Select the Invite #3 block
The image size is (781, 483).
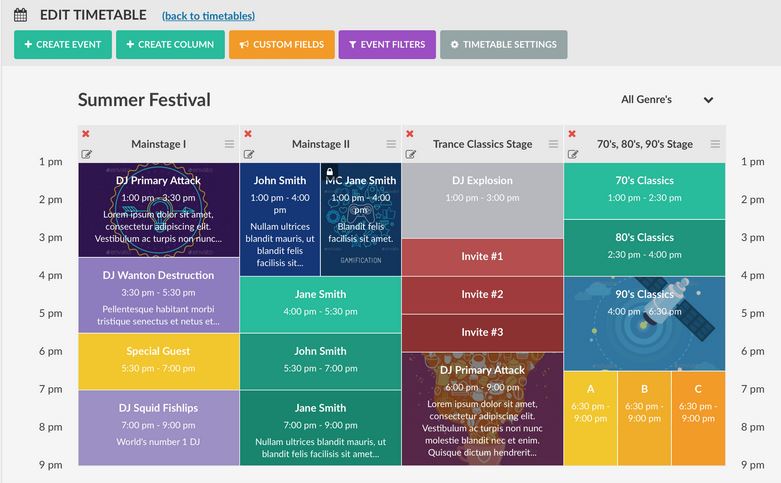click(x=482, y=333)
